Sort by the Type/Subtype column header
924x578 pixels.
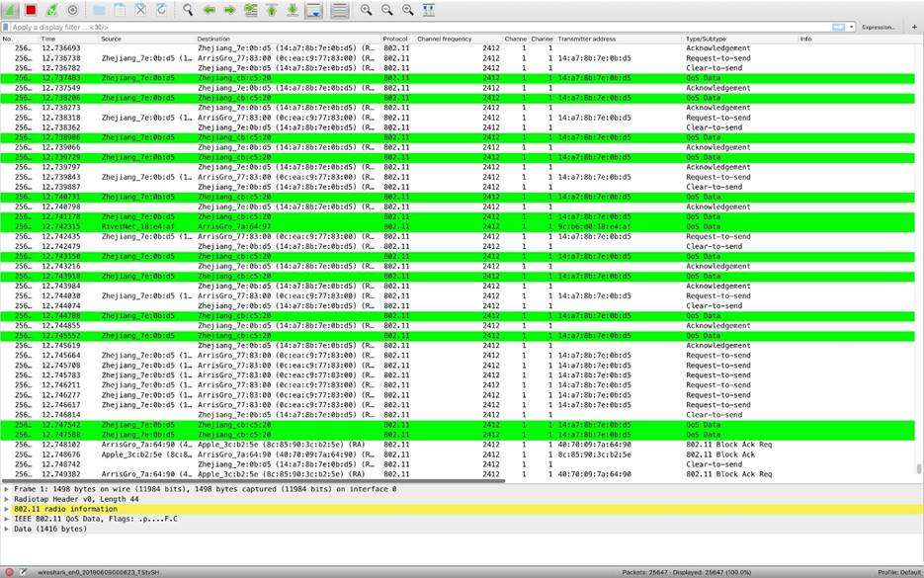click(706, 39)
